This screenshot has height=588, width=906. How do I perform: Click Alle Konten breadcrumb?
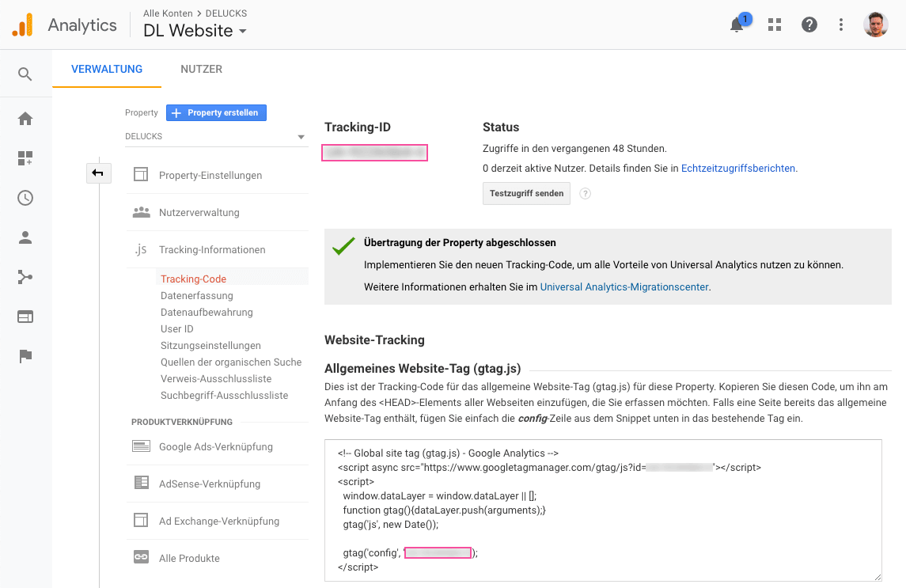point(168,13)
